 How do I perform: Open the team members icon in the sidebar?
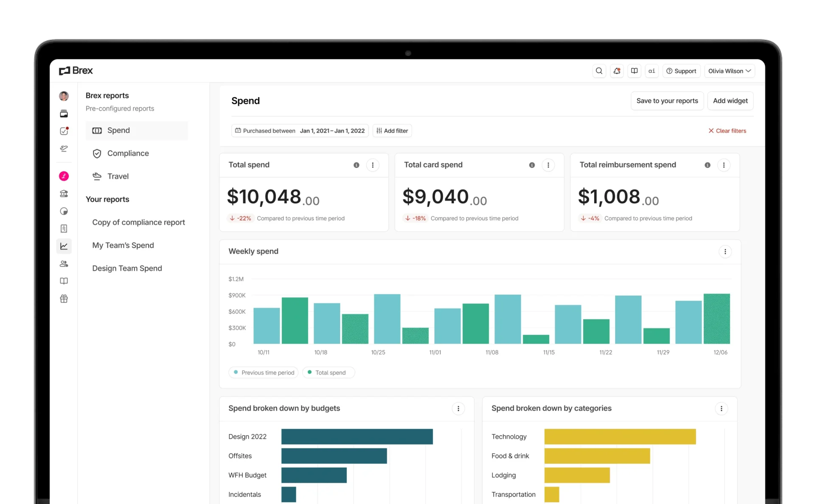(x=64, y=263)
